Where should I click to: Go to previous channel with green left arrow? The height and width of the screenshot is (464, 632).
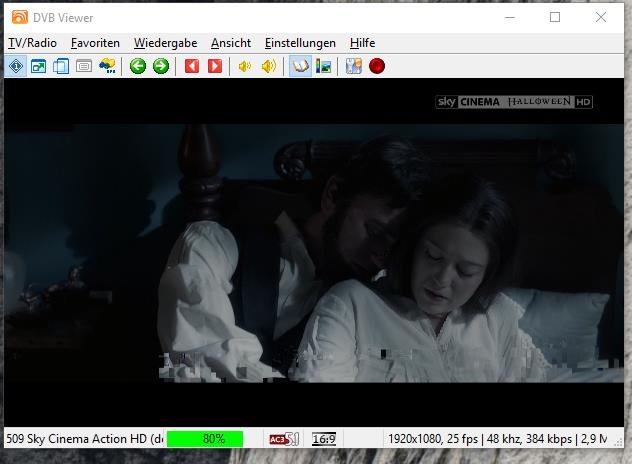point(138,67)
